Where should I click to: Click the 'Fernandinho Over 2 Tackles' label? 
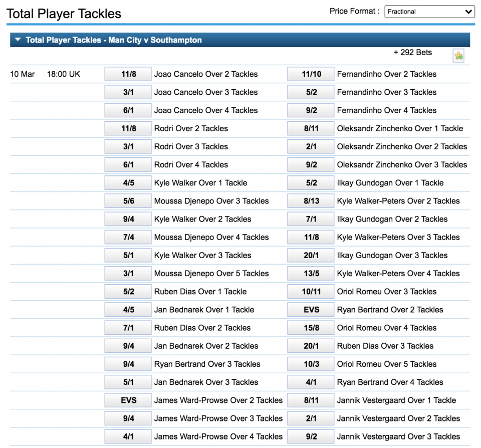click(386, 74)
